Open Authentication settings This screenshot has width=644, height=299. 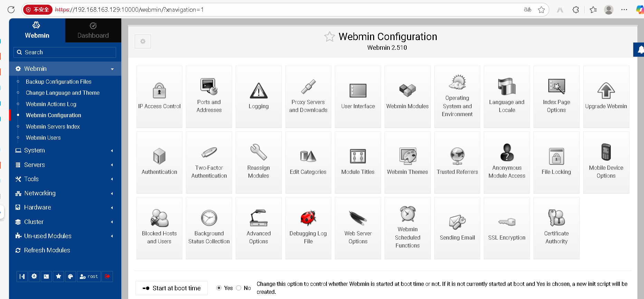(159, 162)
